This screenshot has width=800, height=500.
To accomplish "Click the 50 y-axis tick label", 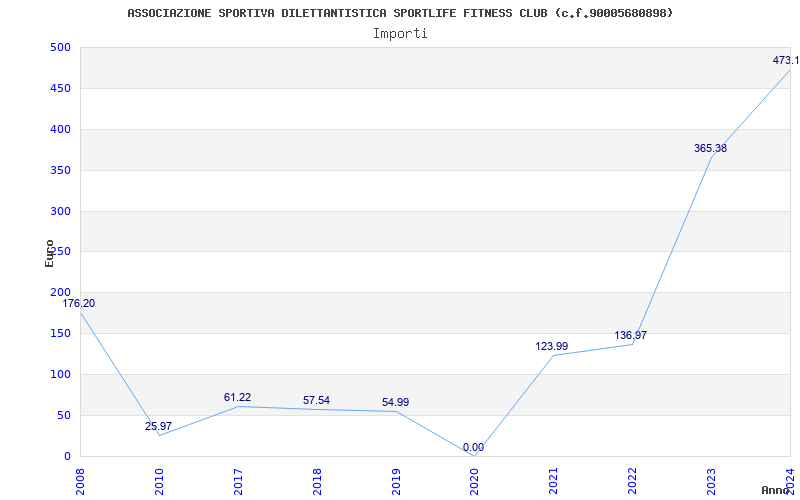I will tap(63, 415).
